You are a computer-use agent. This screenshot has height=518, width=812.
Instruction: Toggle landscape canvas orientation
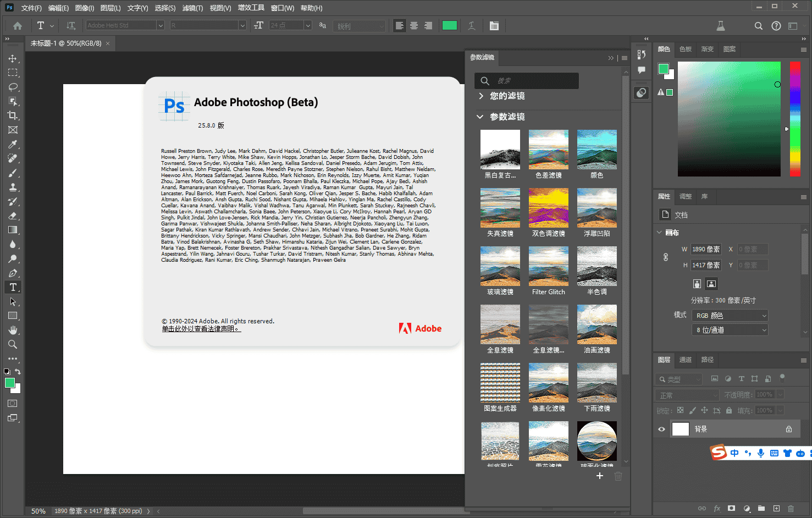click(711, 284)
